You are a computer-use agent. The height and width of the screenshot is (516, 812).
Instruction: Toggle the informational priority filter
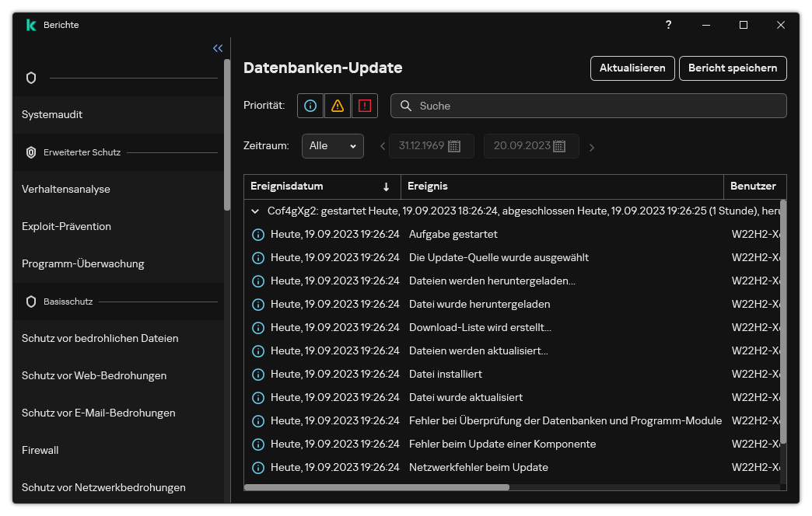[x=310, y=106]
